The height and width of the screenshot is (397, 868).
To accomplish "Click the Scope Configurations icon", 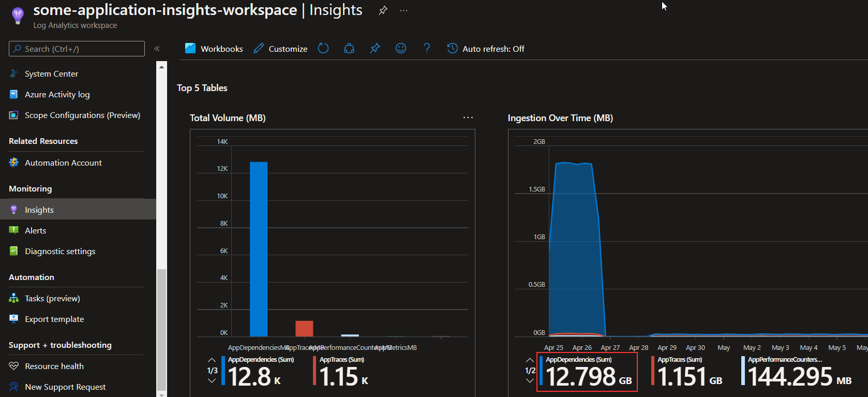I will pyautogui.click(x=14, y=115).
